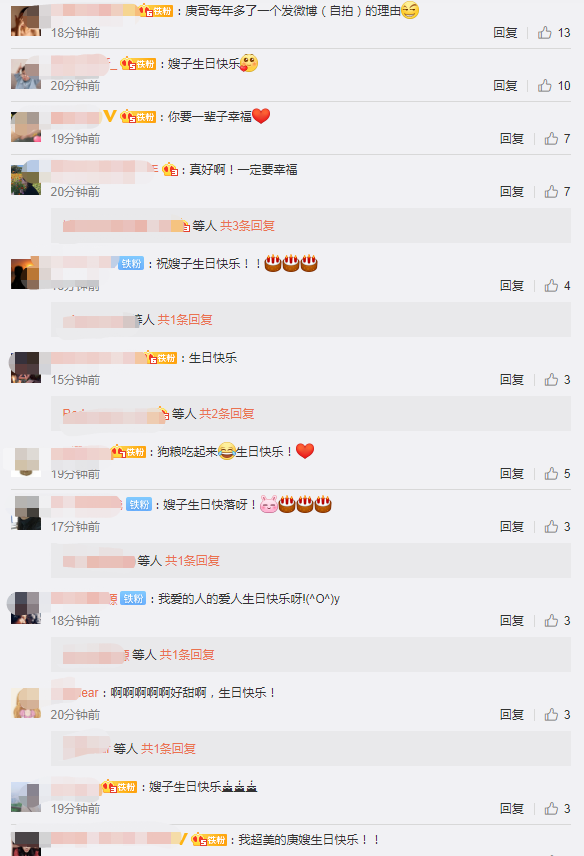Like the '祝嫂子生日快乐' comment with 4 likes
The image size is (584, 856).
(x=551, y=286)
